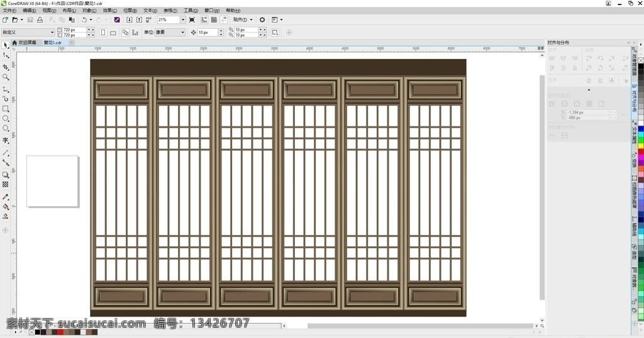This screenshot has height=338, width=644.
Task: Select the Smart Fill tool
Action: point(5,217)
